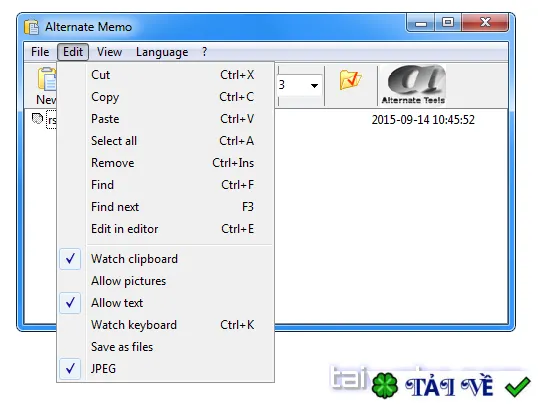Enable the Watch keyboard option
Screen dimensions: 538x406
click(x=165, y=325)
